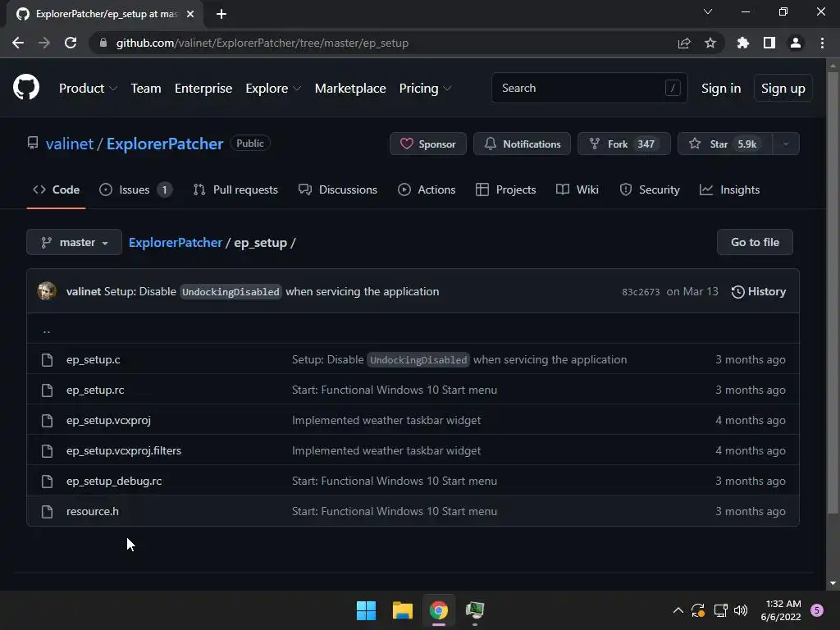Switch to the Actions tab
The height and width of the screenshot is (630, 840).
(427, 189)
